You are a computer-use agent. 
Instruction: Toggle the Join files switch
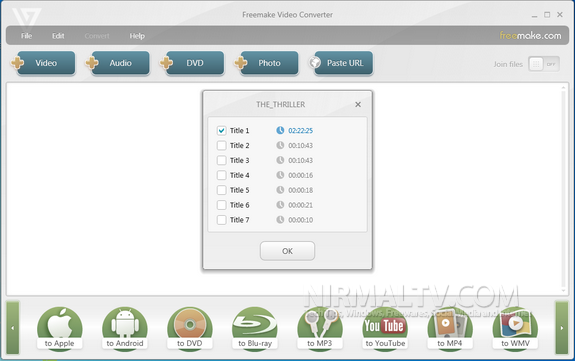point(544,64)
